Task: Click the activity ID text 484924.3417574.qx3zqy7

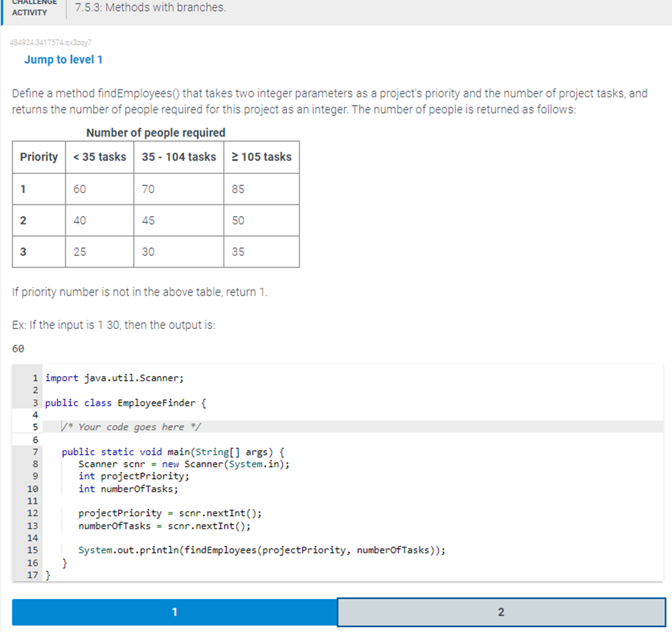Action: click(51, 42)
